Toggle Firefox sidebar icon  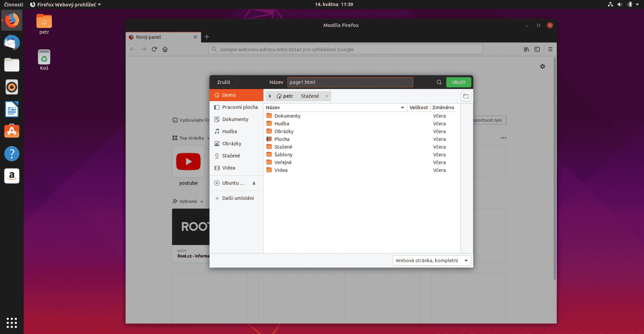tap(537, 49)
